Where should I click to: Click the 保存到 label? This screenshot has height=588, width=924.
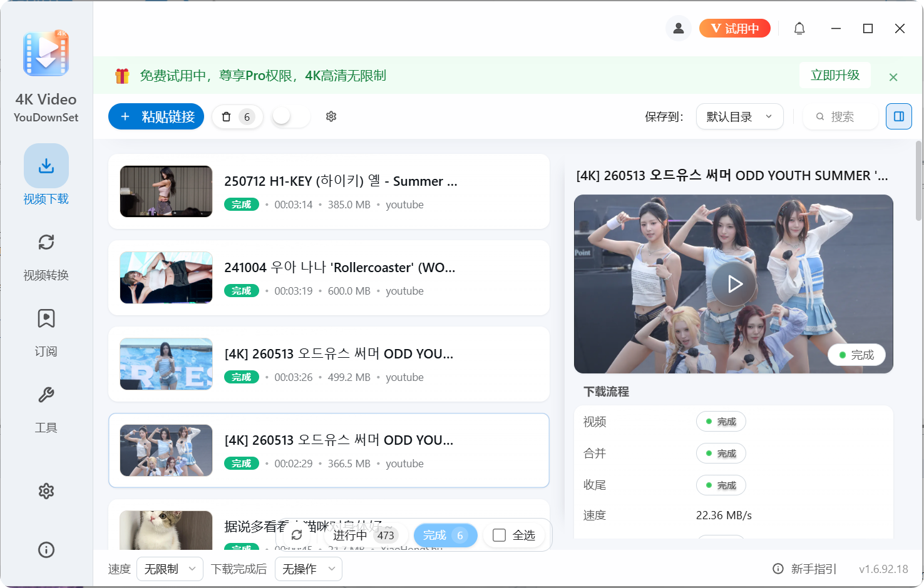point(664,117)
